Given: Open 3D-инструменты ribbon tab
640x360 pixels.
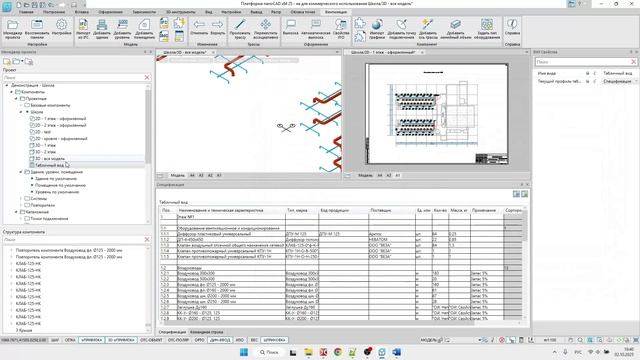Looking at the screenshot, I should click(x=180, y=12).
